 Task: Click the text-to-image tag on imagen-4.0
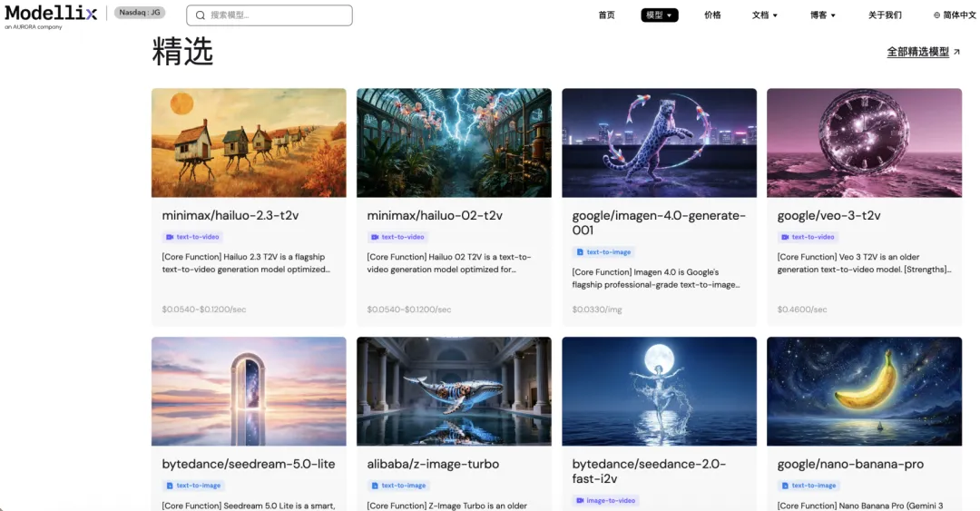tap(603, 252)
